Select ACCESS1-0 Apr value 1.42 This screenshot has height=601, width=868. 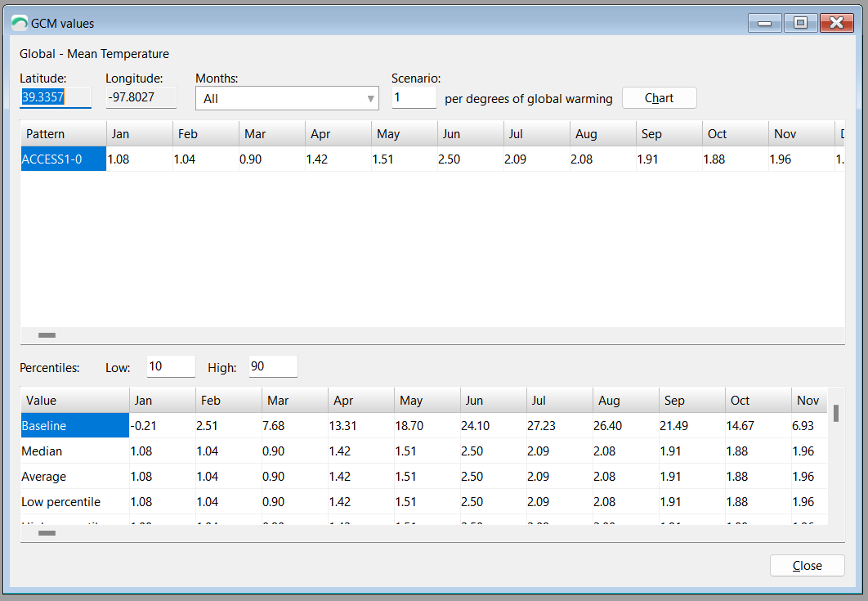[x=338, y=159]
